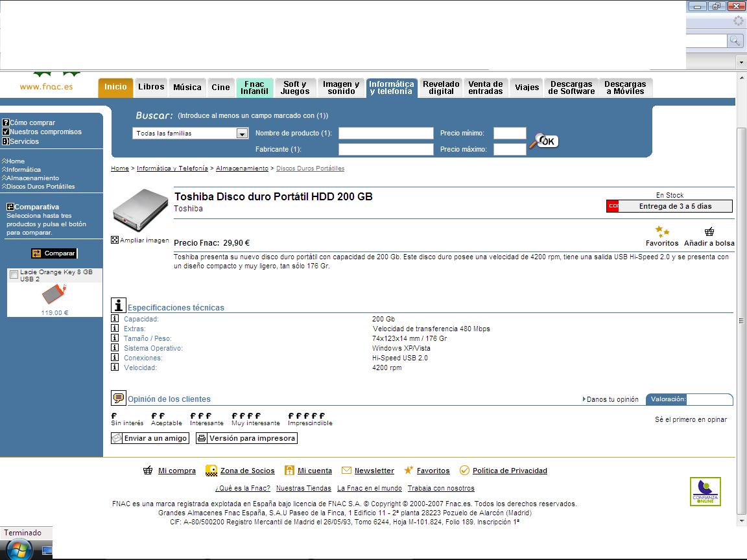Click the Newsletter envelope icon
This screenshot has width=747, height=560.
coord(346,471)
